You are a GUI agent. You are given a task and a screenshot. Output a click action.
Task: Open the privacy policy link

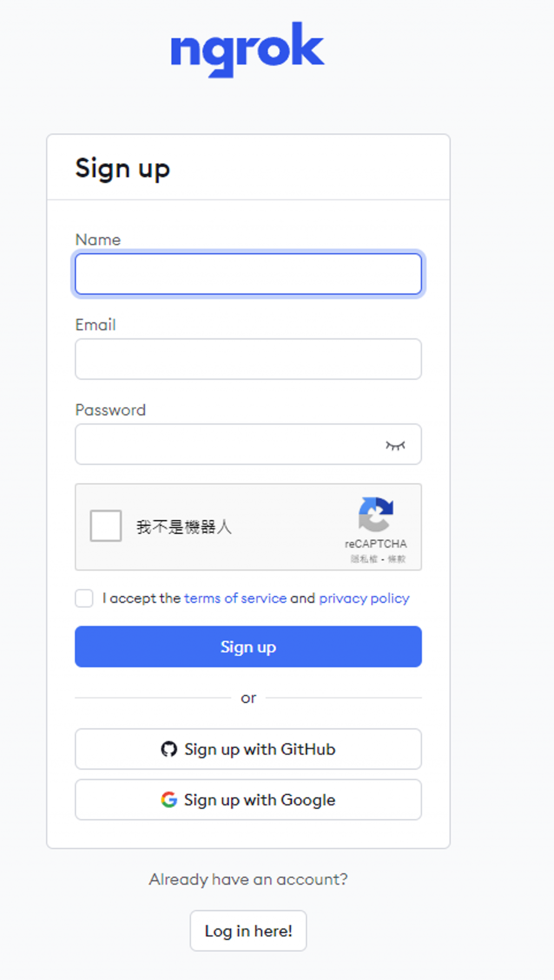364,598
